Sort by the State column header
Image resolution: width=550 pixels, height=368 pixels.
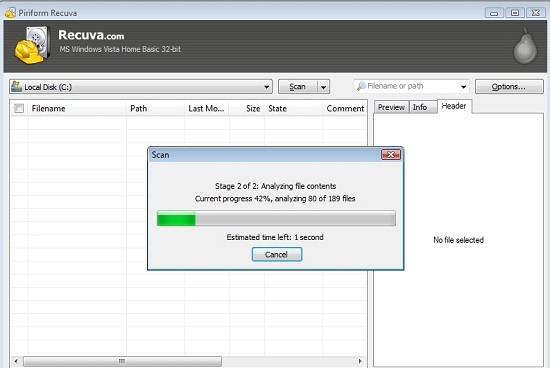(x=293, y=108)
